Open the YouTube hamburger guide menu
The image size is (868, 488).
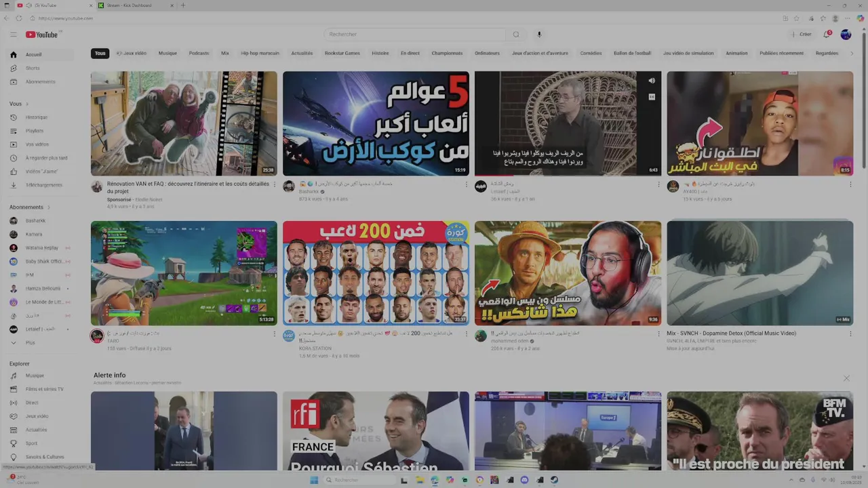[x=13, y=35]
